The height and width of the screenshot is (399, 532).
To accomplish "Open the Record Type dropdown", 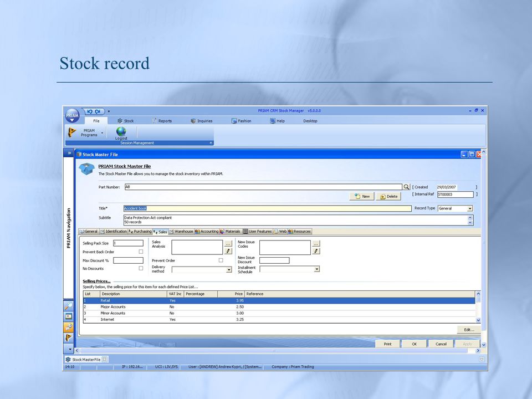I will 470,209.
